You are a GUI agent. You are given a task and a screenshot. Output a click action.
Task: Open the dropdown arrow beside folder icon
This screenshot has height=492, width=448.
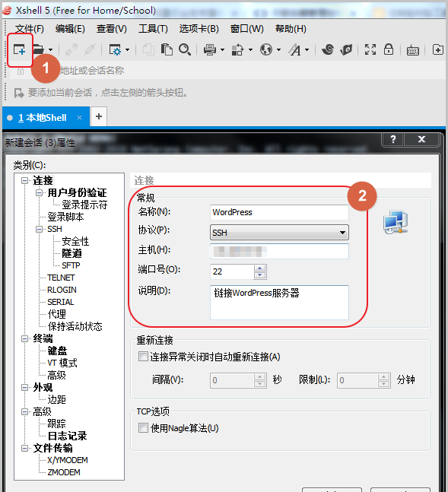pos(50,49)
